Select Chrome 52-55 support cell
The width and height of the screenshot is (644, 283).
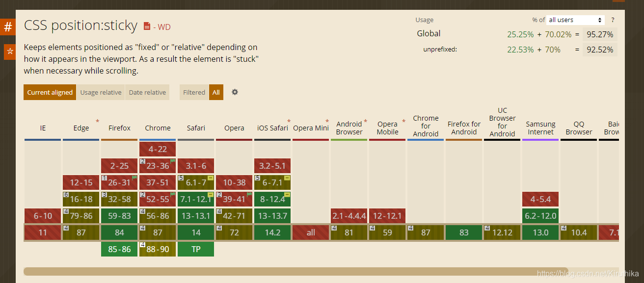pos(158,199)
